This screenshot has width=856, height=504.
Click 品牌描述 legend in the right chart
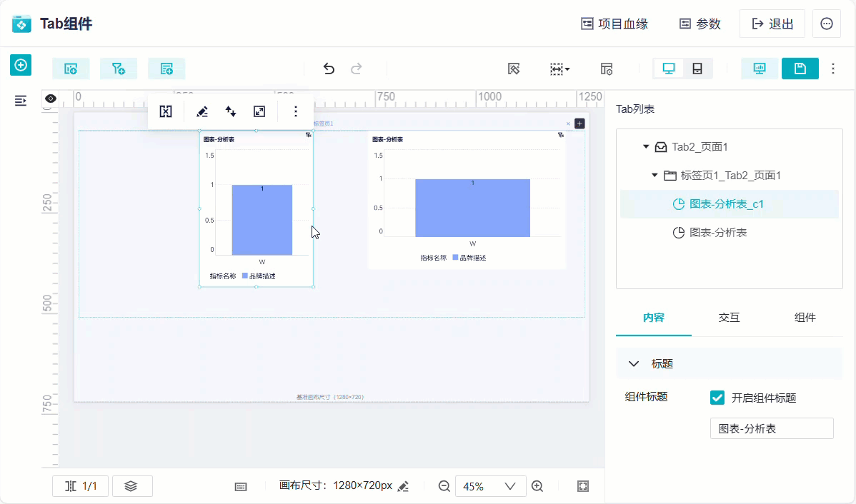click(x=469, y=258)
